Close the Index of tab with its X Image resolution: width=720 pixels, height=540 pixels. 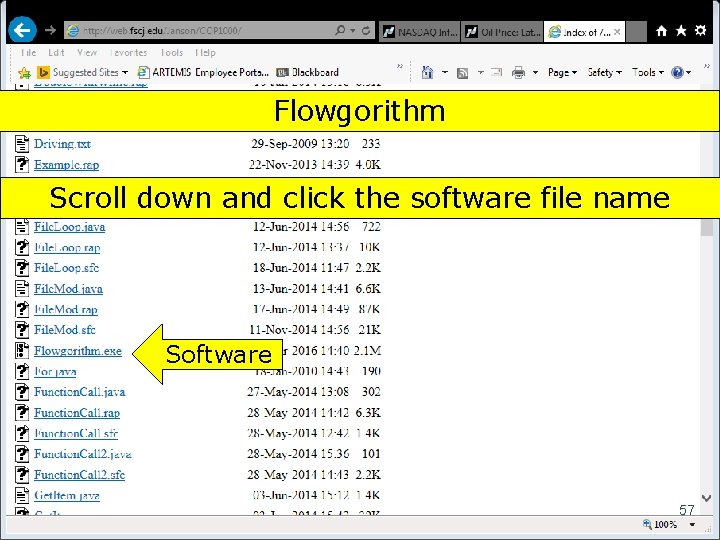(617, 32)
